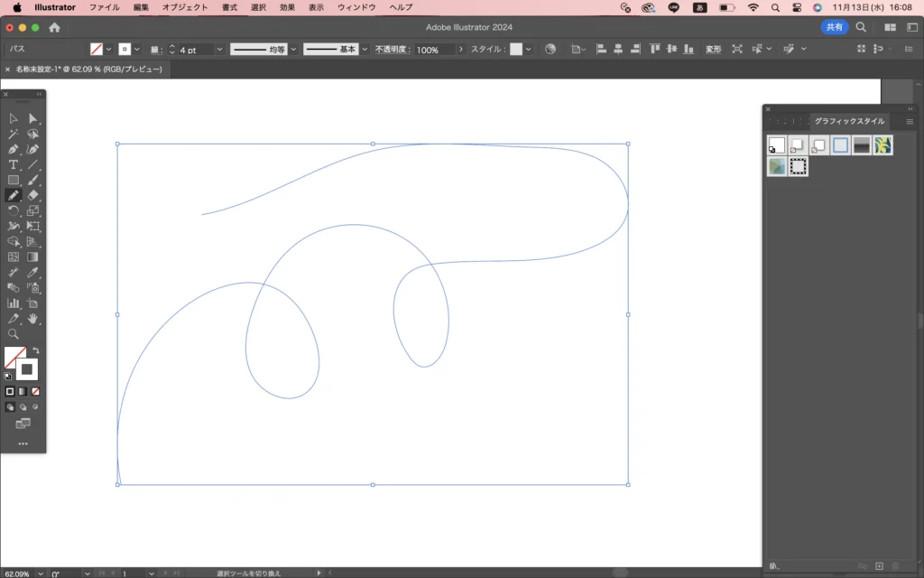This screenshot has height=578, width=924.
Task: Click the opacity 100% input field
Action: [x=433, y=50]
